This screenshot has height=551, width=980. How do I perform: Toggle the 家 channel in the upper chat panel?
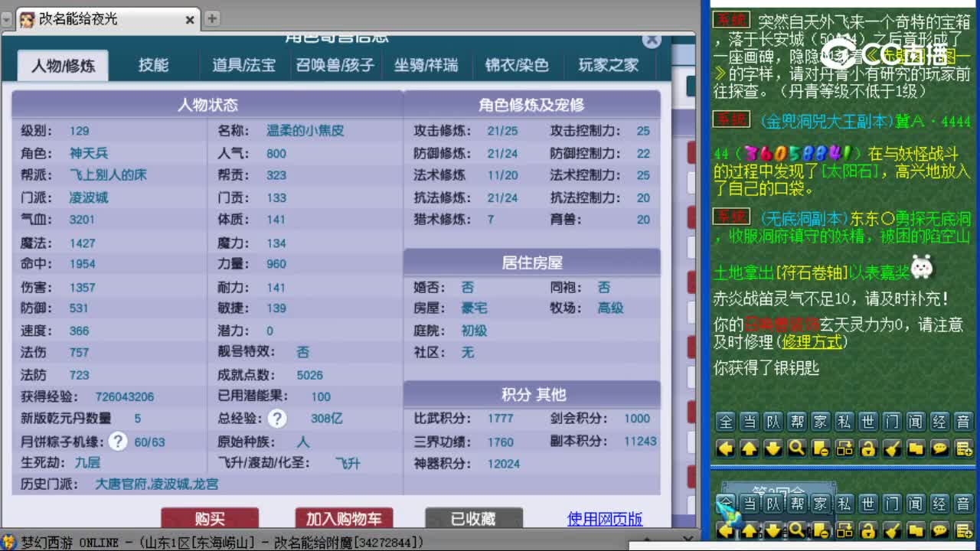pyautogui.click(x=821, y=422)
